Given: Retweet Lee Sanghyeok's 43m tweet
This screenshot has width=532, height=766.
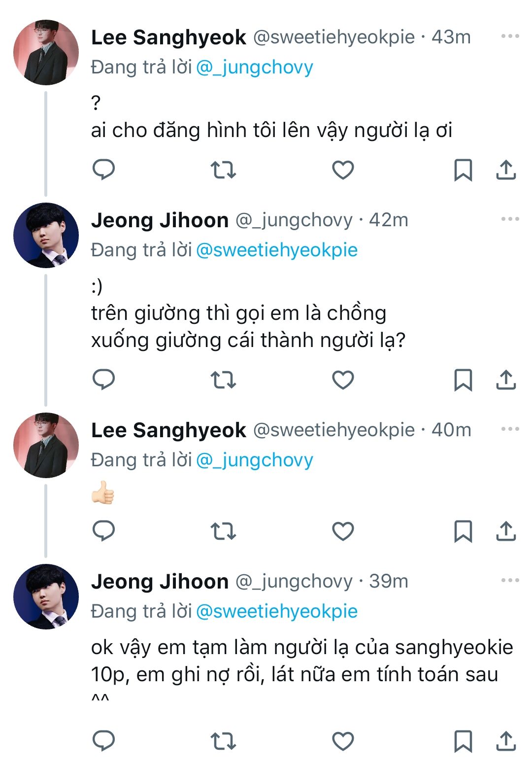Looking at the screenshot, I should (223, 170).
